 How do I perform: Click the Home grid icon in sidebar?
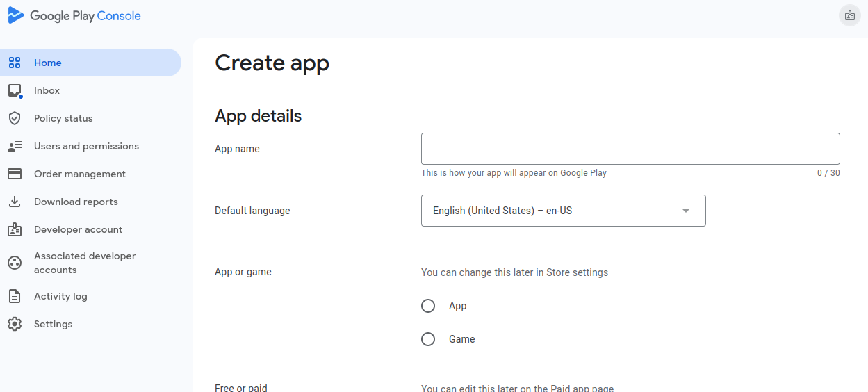[x=15, y=63]
